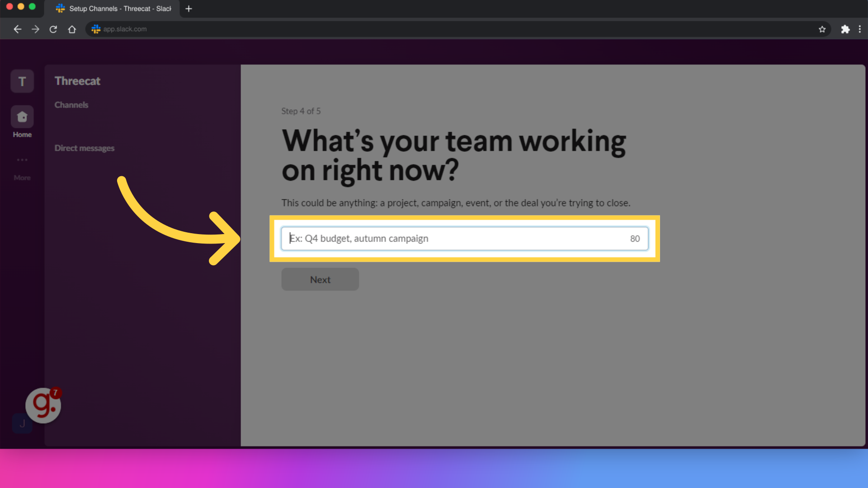
Task: Click the browser home navigation icon
Action: point(71,28)
